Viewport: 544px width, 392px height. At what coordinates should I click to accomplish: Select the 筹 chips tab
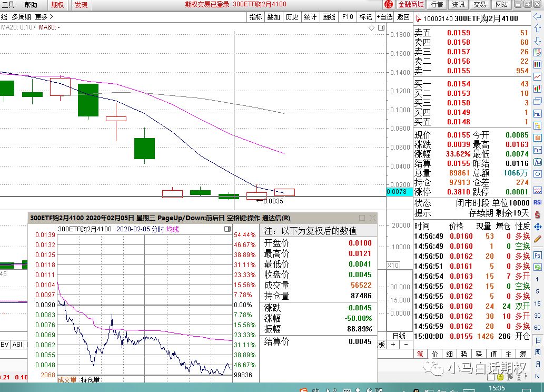[x=523, y=354]
